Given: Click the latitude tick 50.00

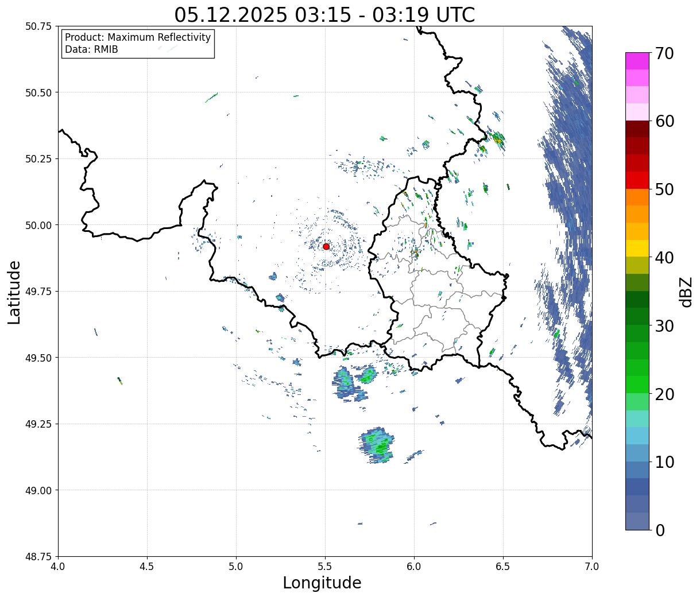Looking at the screenshot, I should pyautogui.click(x=38, y=225).
